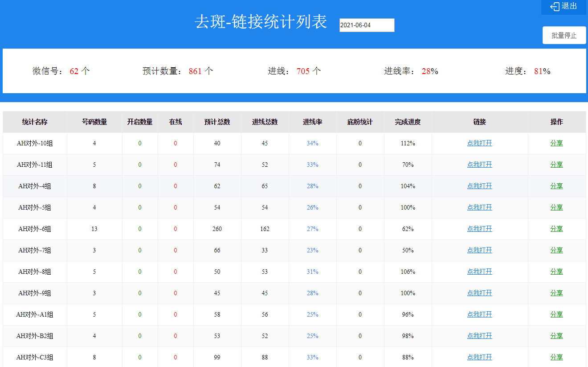Open 点我打开 link for AH对外-6组

(479, 229)
